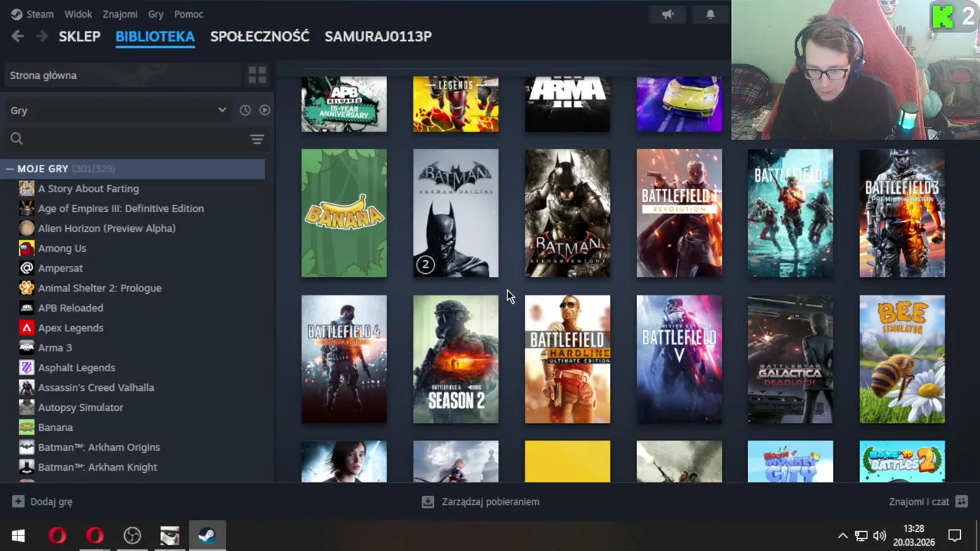980x551 pixels.
Task: Open Zarządzaj pobieraniem downloads manager
Action: coord(481,501)
